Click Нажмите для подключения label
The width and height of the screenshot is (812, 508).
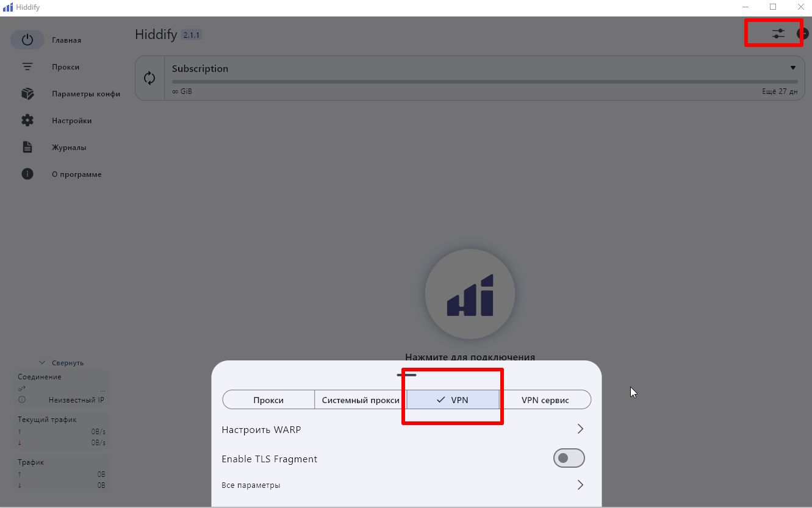coord(470,357)
